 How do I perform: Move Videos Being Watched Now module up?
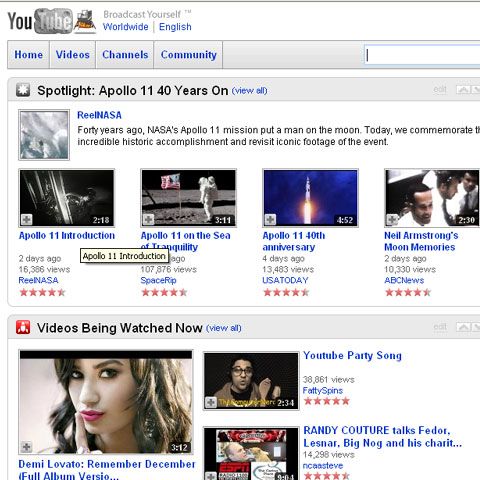[464, 327]
